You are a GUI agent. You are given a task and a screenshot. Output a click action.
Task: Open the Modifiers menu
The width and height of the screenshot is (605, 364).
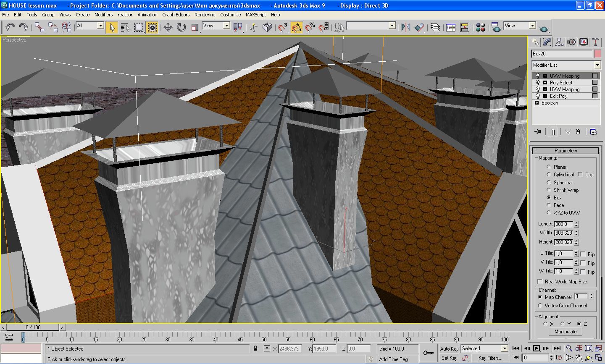[103, 15]
